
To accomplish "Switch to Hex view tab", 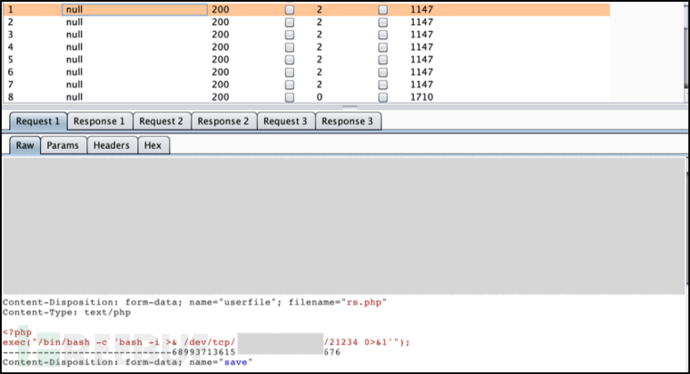I will tap(153, 146).
